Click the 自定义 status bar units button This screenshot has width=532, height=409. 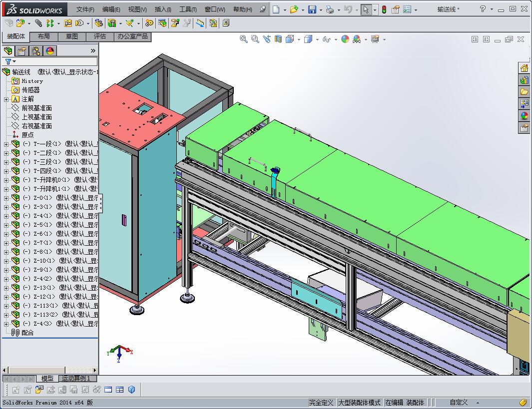pyautogui.click(x=458, y=403)
